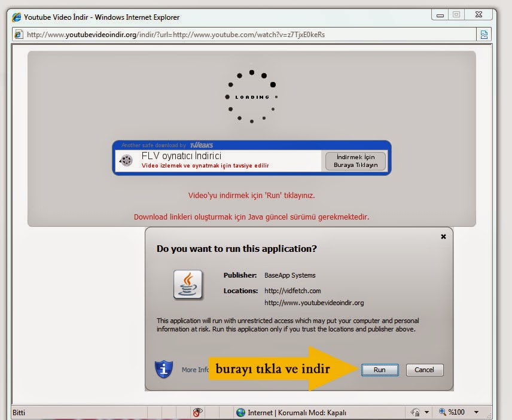This screenshot has height=420, width=512.
Task: Click the 'FLV oynatıcı İndirici' heading
Action: pyautogui.click(x=182, y=156)
